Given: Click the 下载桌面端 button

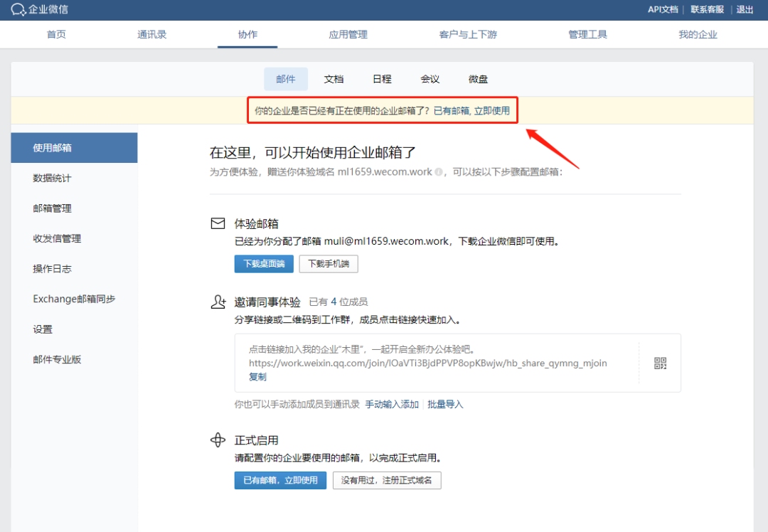Looking at the screenshot, I should pos(264,264).
